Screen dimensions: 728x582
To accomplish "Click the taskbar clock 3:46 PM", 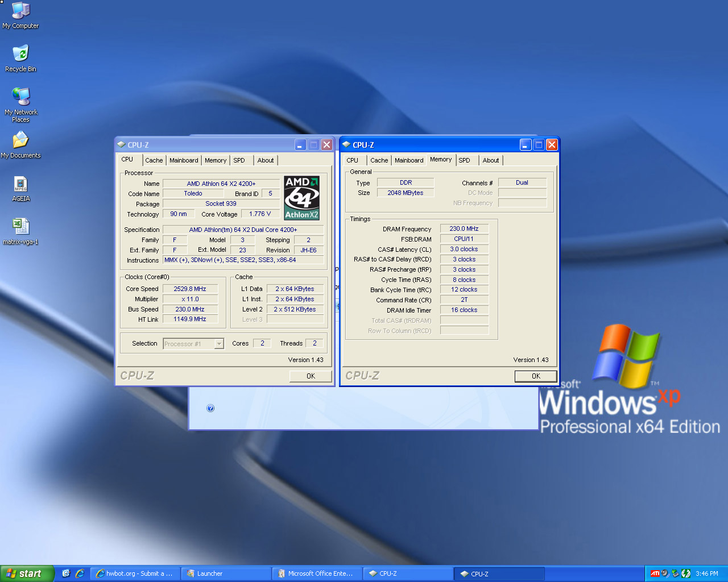I will point(707,573).
